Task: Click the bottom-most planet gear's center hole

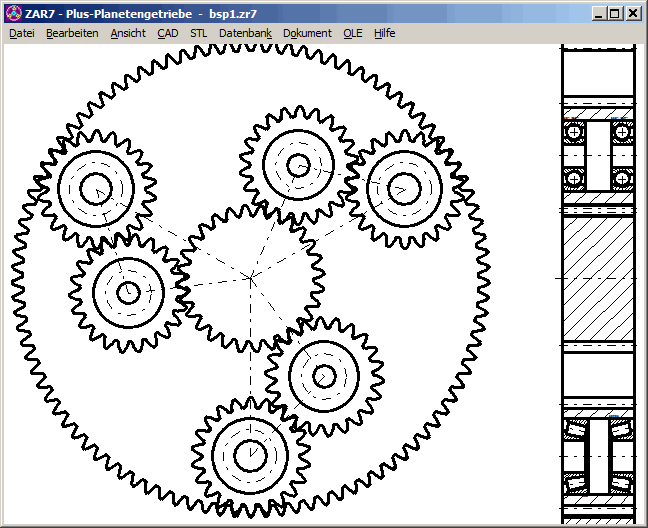Action: (249, 456)
